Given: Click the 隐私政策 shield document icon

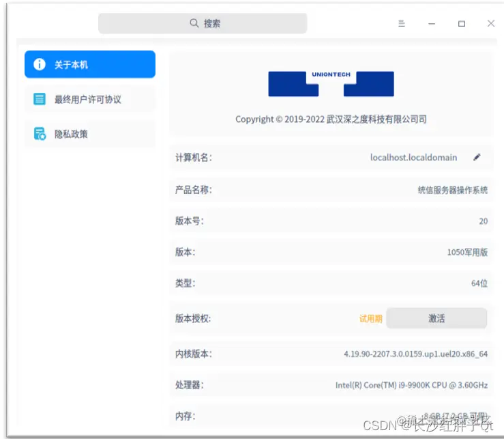Looking at the screenshot, I should coord(40,134).
